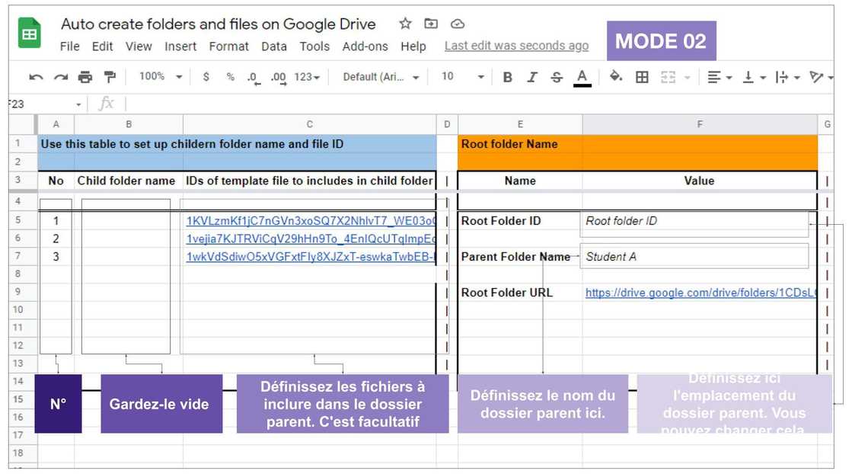The width and height of the screenshot is (868, 474).
Task: Open the text color picker
Action: pos(582,77)
